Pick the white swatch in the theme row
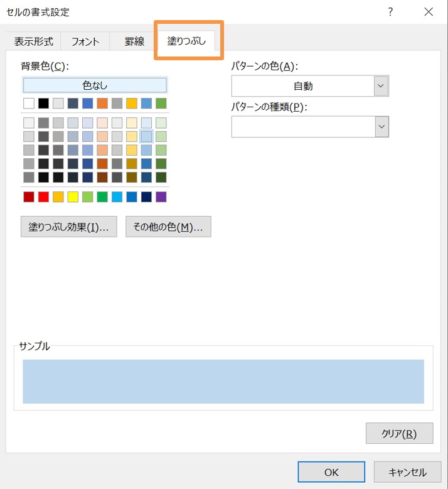The image size is (448, 489). point(29,103)
